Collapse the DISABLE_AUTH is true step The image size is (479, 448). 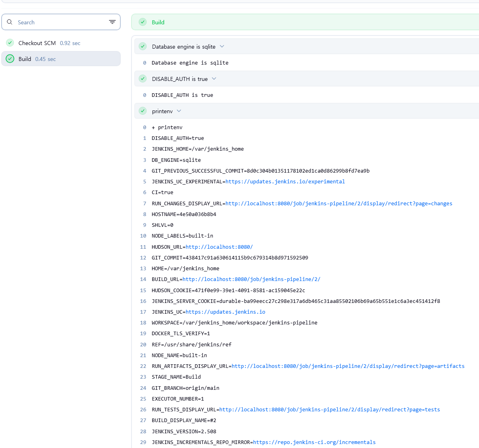(x=214, y=79)
